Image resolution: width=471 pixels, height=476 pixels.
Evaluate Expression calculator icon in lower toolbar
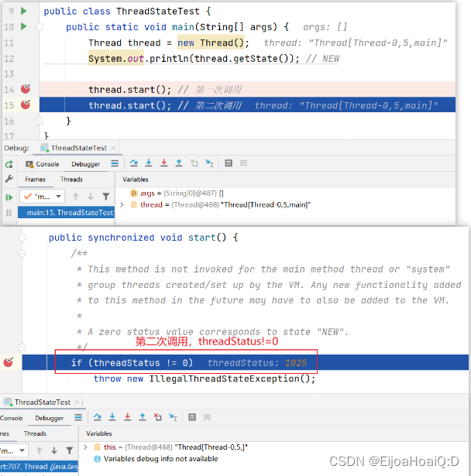(x=192, y=417)
